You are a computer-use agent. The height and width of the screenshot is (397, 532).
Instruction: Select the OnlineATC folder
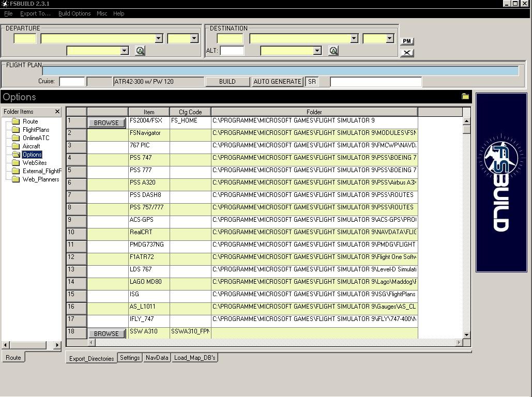36,138
